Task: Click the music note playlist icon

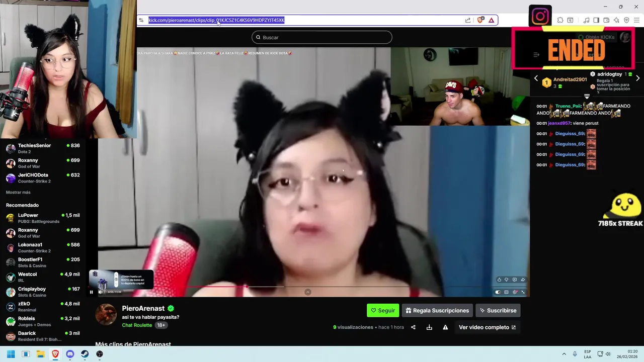Action: tap(586, 20)
